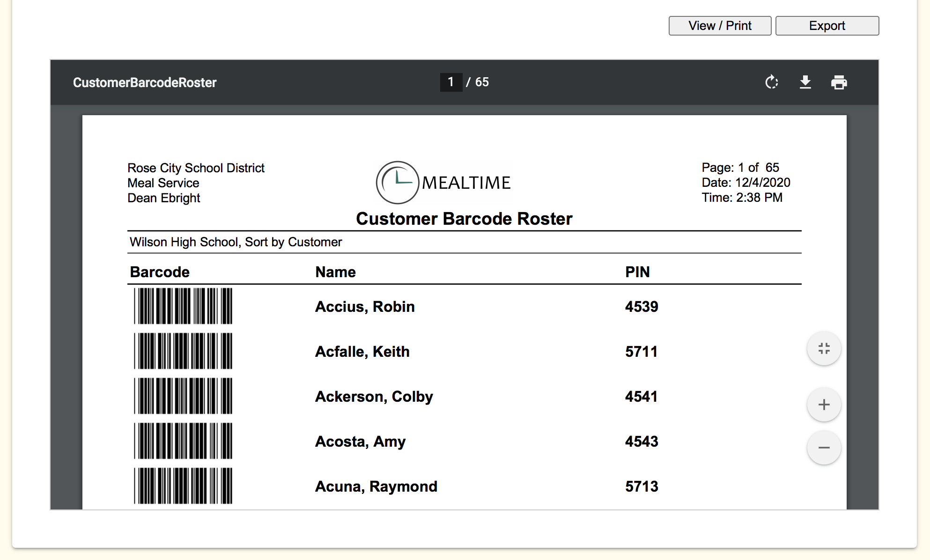Click the Mealtime clock logo
Image resolution: width=930 pixels, height=560 pixels.
pyautogui.click(x=398, y=183)
